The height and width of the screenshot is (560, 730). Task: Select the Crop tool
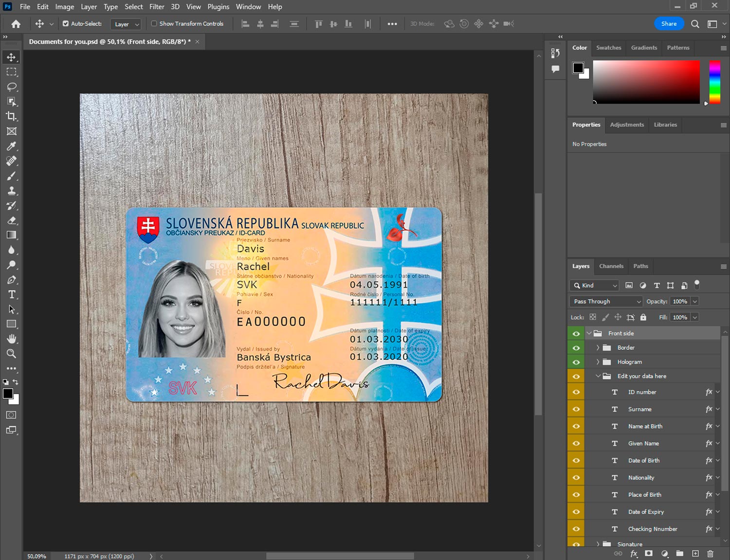[x=12, y=116]
